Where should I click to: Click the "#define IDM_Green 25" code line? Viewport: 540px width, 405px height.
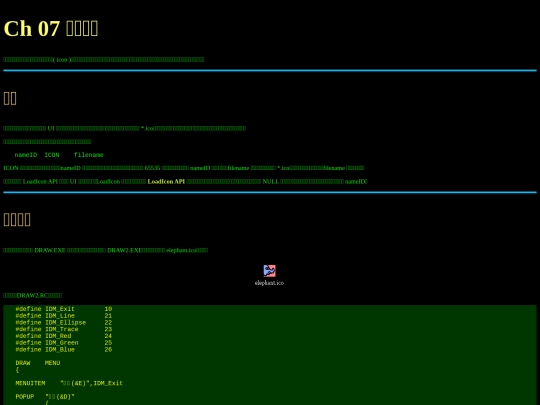[64, 343]
